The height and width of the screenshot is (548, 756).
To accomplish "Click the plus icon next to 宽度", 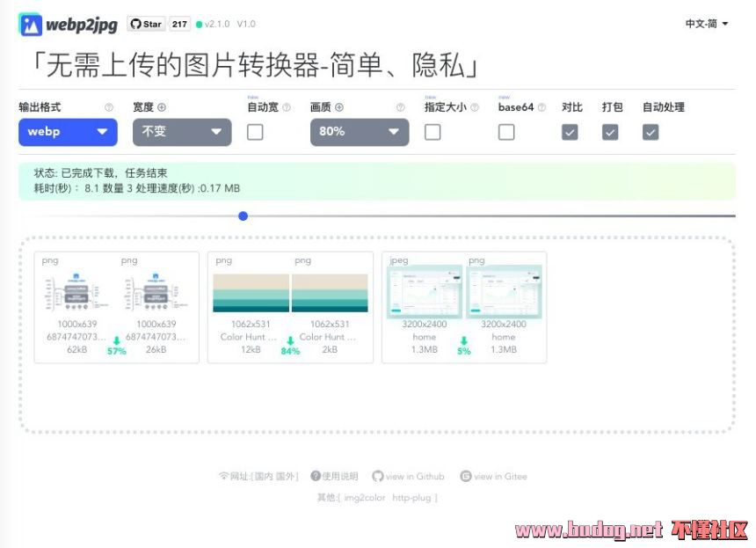I will 162,107.
